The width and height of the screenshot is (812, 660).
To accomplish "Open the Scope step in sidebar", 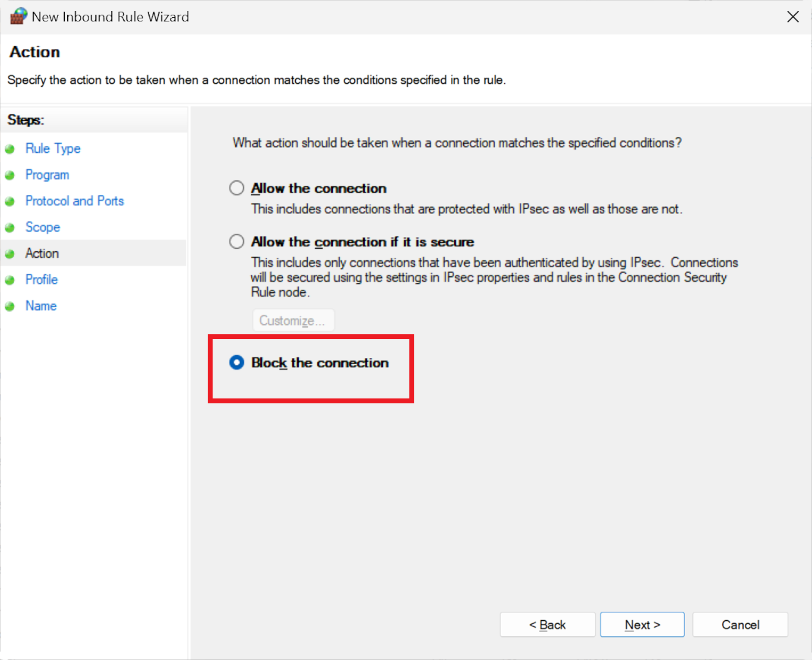I will 43,227.
